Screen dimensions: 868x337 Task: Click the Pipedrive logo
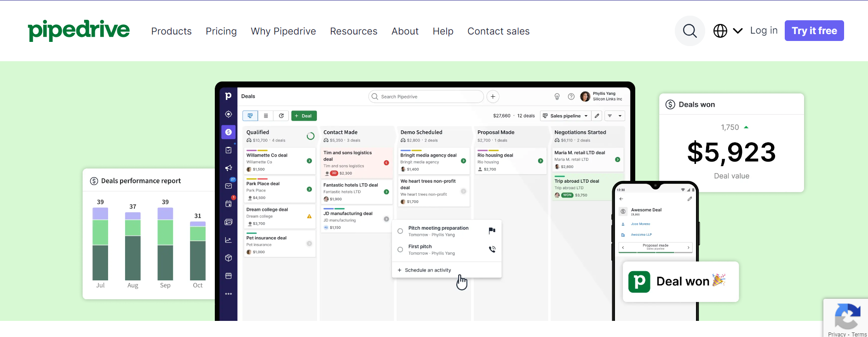click(79, 30)
